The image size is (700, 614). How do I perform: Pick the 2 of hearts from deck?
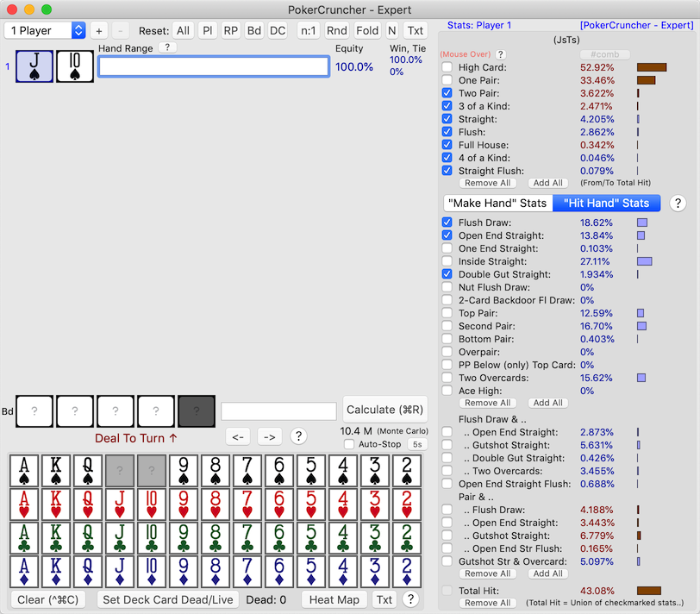click(x=407, y=504)
